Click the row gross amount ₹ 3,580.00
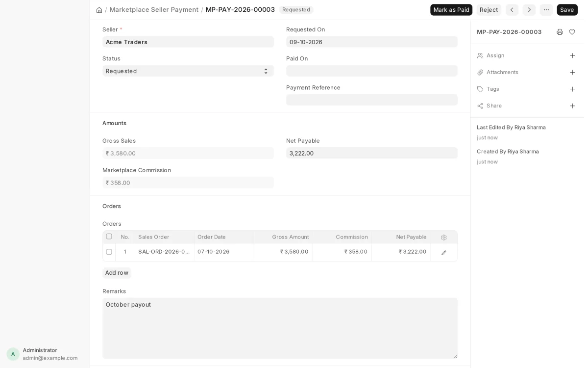 click(x=283, y=252)
